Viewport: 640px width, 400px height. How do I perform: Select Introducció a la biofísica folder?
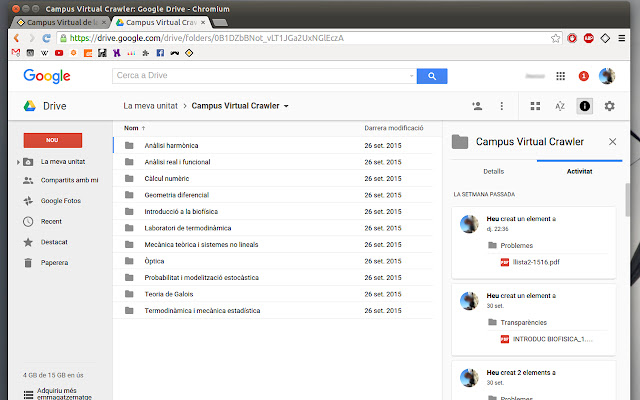pyautogui.click(x=272, y=211)
